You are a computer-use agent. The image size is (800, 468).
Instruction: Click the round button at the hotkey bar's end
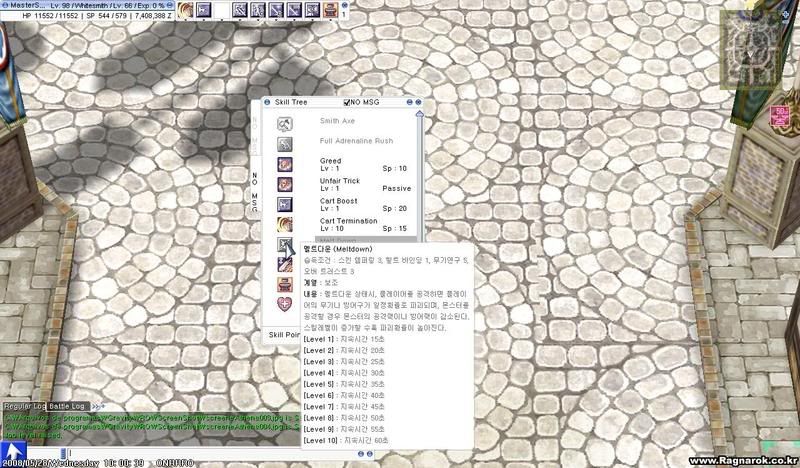(x=344, y=5)
